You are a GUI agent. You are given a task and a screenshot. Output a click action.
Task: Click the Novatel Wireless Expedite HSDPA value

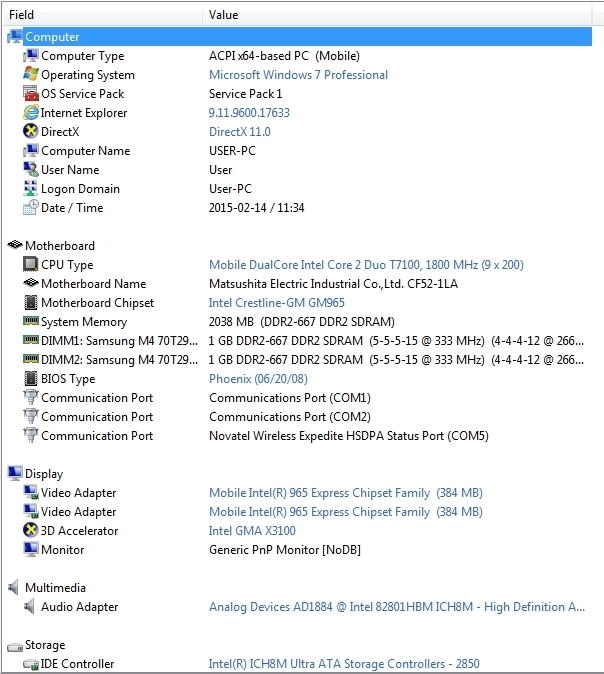click(x=349, y=436)
